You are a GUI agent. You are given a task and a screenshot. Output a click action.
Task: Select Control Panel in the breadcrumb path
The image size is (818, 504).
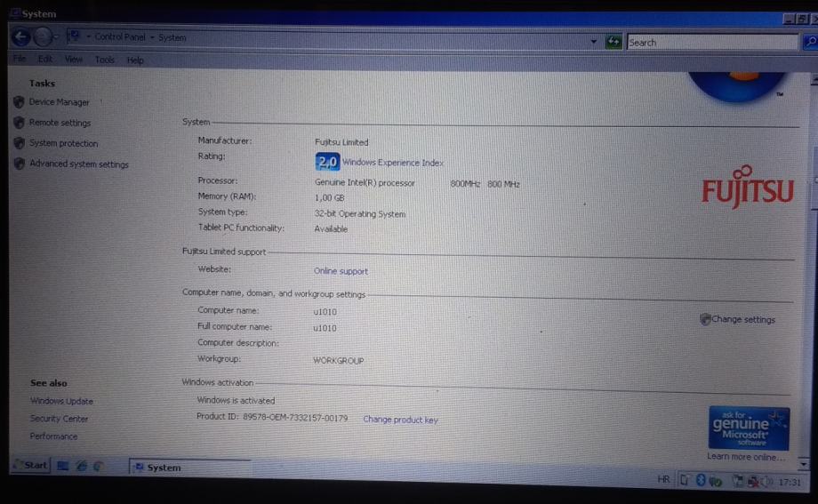pyautogui.click(x=120, y=37)
